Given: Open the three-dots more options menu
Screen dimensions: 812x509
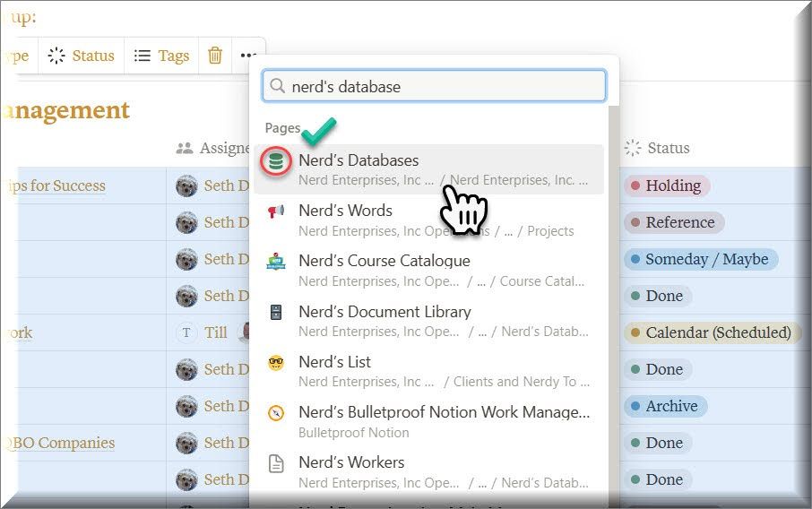Looking at the screenshot, I should point(248,55).
